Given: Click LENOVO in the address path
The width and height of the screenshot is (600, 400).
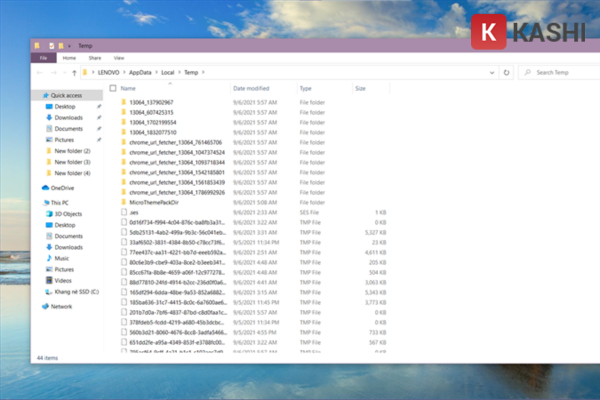Looking at the screenshot, I should point(109,72).
